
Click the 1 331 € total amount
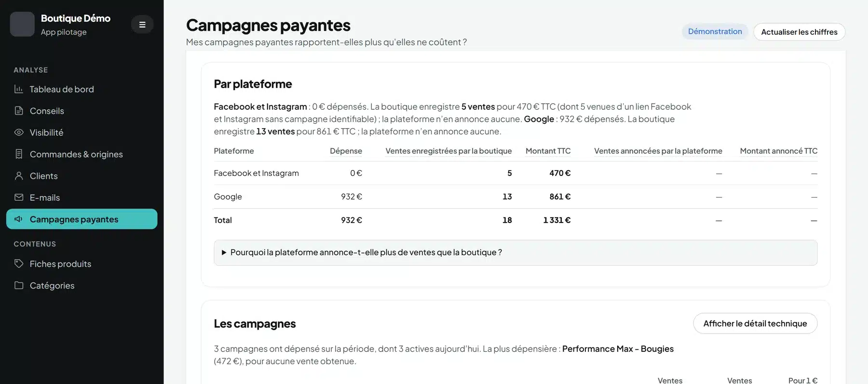557,220
